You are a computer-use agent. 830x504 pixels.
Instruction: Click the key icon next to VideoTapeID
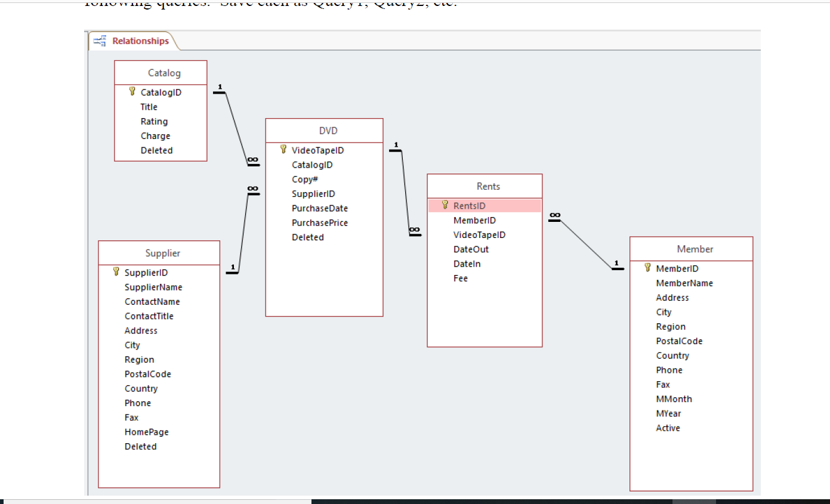pos(284,150)
